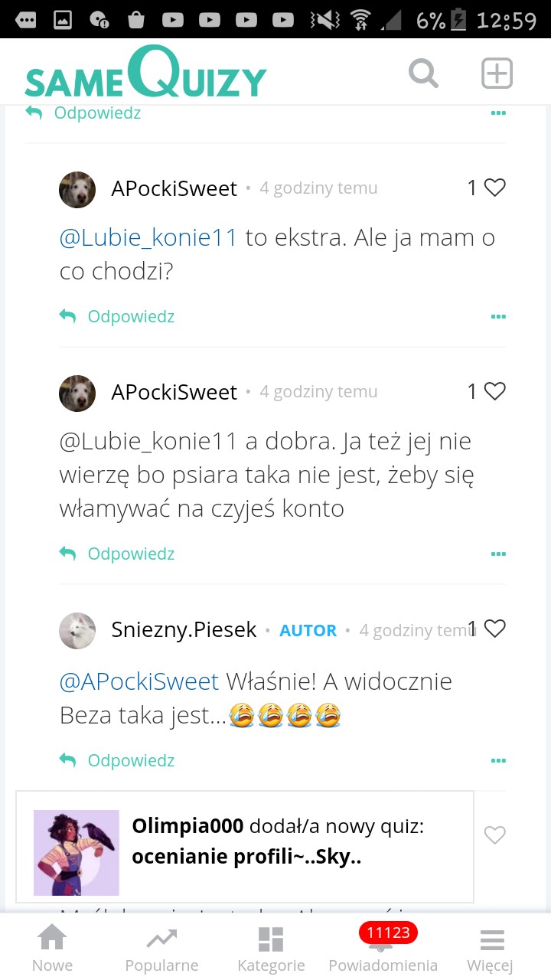Open Olimpia000's quiz thumbnail image
The width and height of the screenshot is (551, 980).
[77, 853]
